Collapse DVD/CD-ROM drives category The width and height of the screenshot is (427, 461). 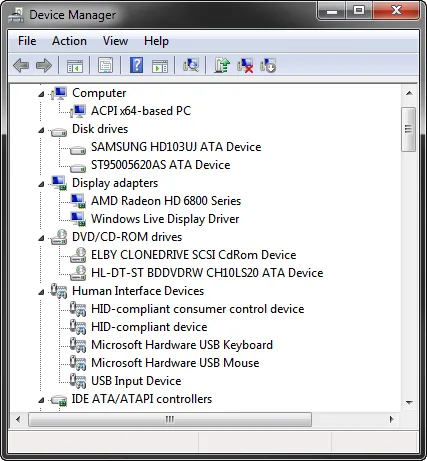pyautogui.click(x=41, y=238)
